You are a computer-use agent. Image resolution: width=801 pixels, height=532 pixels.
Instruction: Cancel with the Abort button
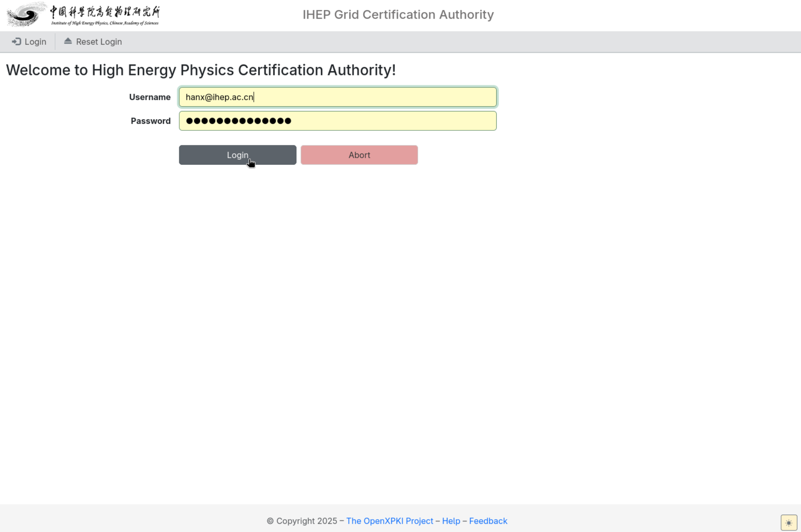[x=359, y=155]
